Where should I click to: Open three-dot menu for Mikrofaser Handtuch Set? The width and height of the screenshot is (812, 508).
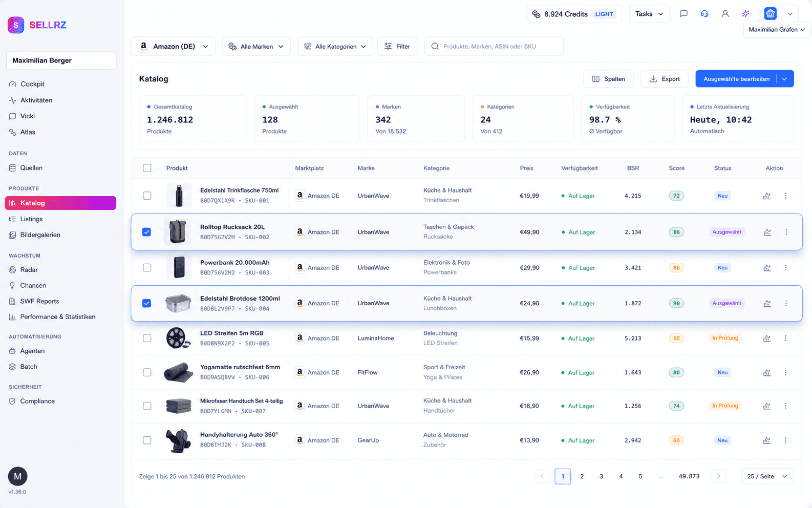[x=786, y=406]
